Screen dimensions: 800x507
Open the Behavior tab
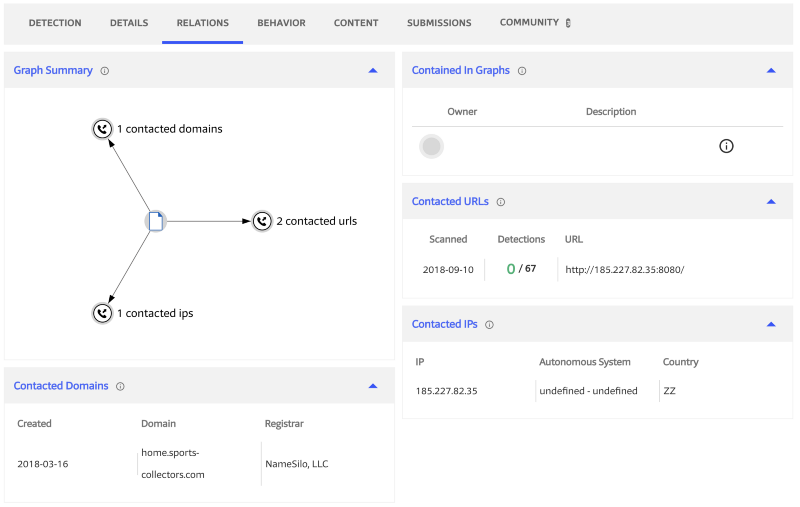281,23
